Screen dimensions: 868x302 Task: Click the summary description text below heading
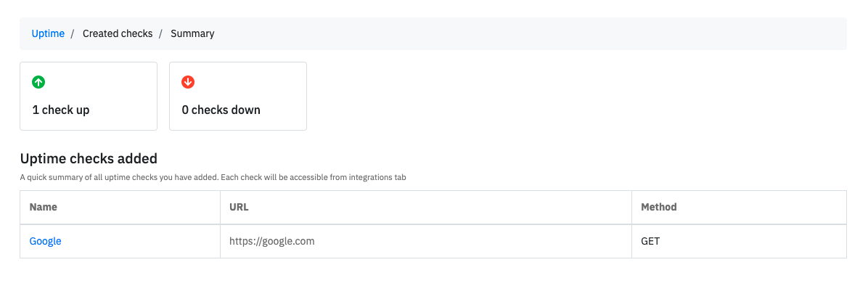point(213,178)
